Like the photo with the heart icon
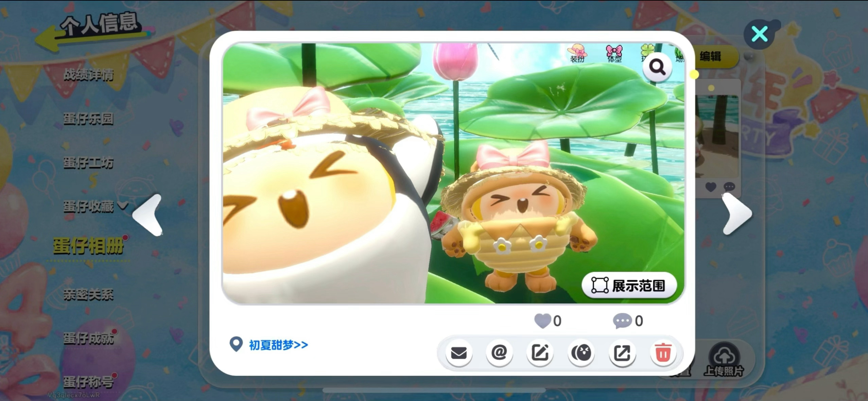The width and height of the screenshot is (868, 401). tap(542, 321)
